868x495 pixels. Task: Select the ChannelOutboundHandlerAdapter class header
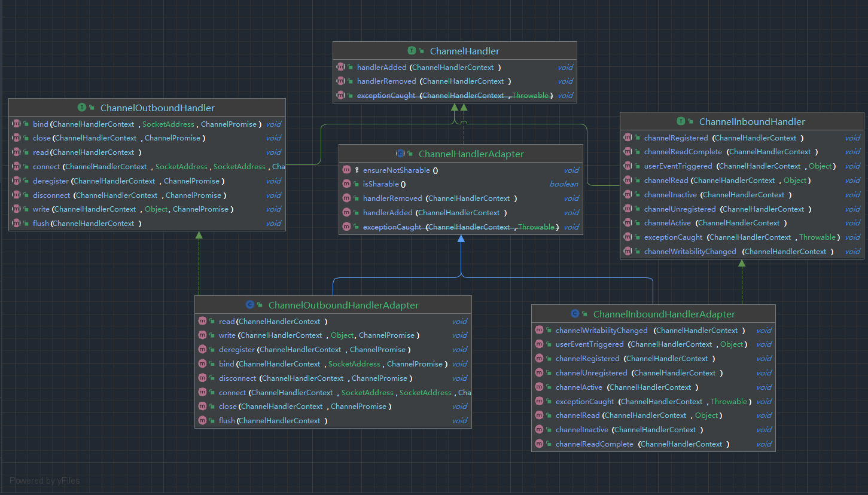[x=343, y=305]
